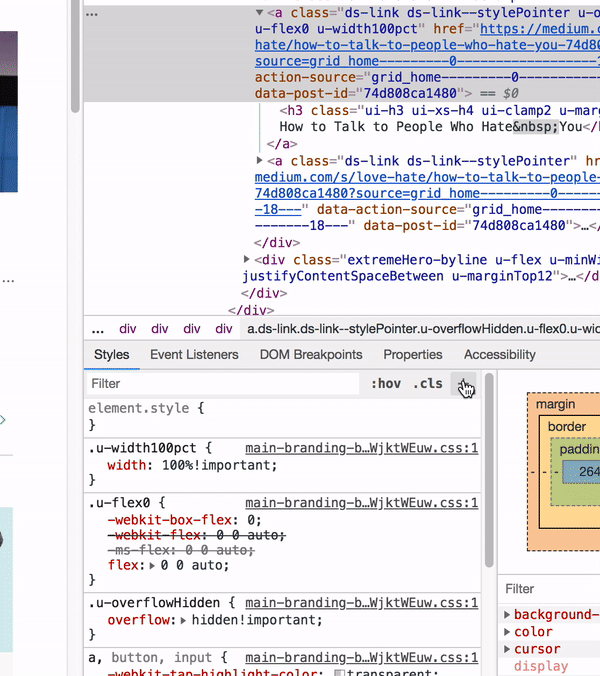Expand the cursor computed property
Image resolution: width=600 pixels, height=676 pixels.
(x=507, y=649)
